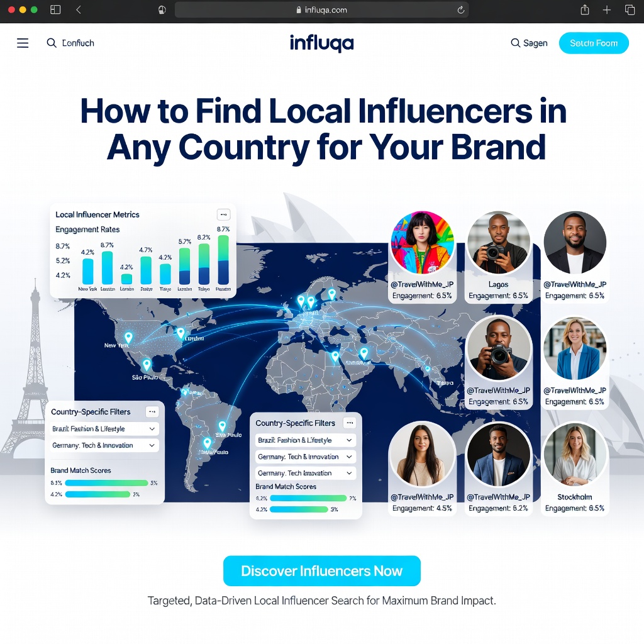
Task: Click the browser reload icon in address bar
Action: [460, 9]
